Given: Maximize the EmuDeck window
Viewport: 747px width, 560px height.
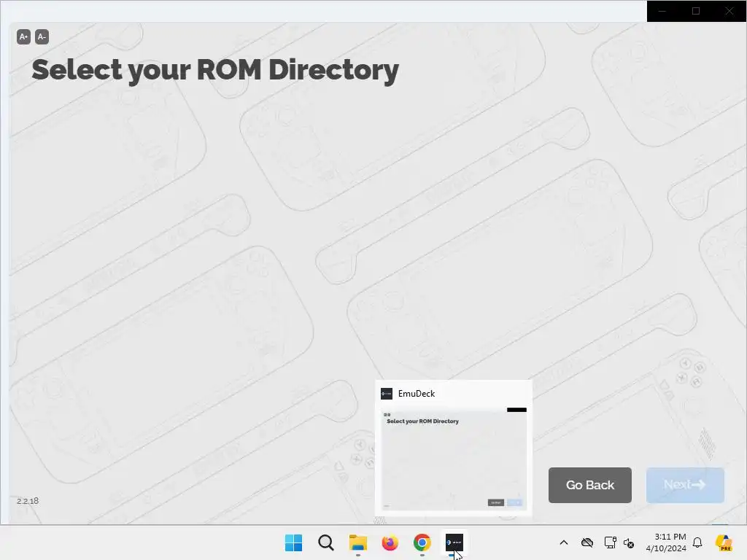Looking at the screenshot, I should pyautogui.click(x=695, y=11).
